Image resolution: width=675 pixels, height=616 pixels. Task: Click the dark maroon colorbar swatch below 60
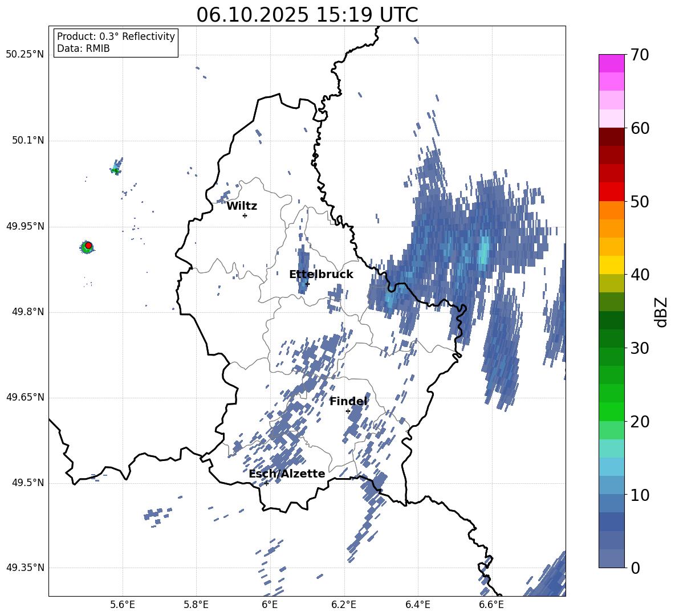pos(611,137)
